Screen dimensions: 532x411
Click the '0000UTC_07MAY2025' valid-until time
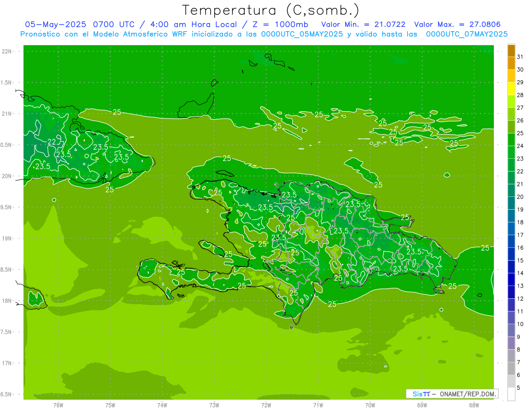tap(467, 34)
